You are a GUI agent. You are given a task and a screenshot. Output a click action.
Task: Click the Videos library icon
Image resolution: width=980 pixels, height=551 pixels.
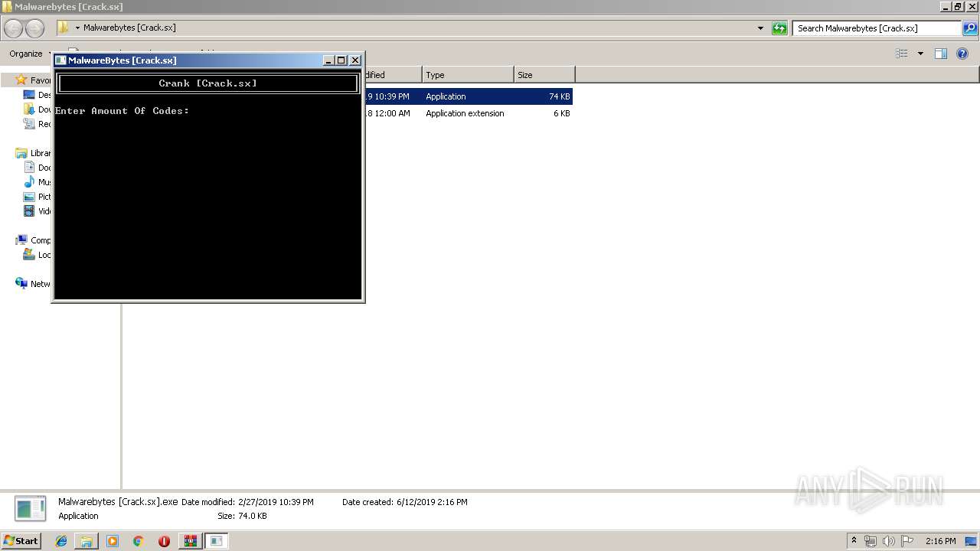tap(29, 211)
